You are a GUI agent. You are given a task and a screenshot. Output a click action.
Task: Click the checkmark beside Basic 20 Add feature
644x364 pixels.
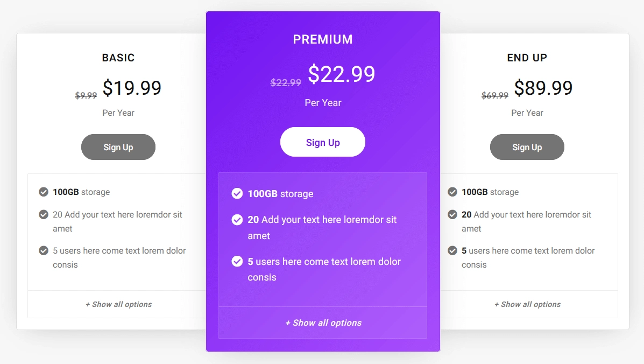click(x=44, y=214)
